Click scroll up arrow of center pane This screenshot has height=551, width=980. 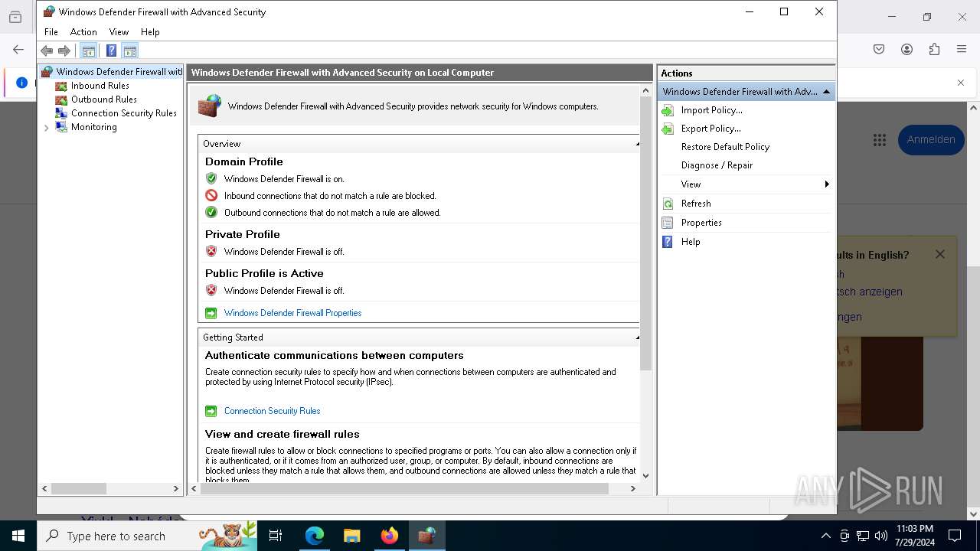click(645, 90)
